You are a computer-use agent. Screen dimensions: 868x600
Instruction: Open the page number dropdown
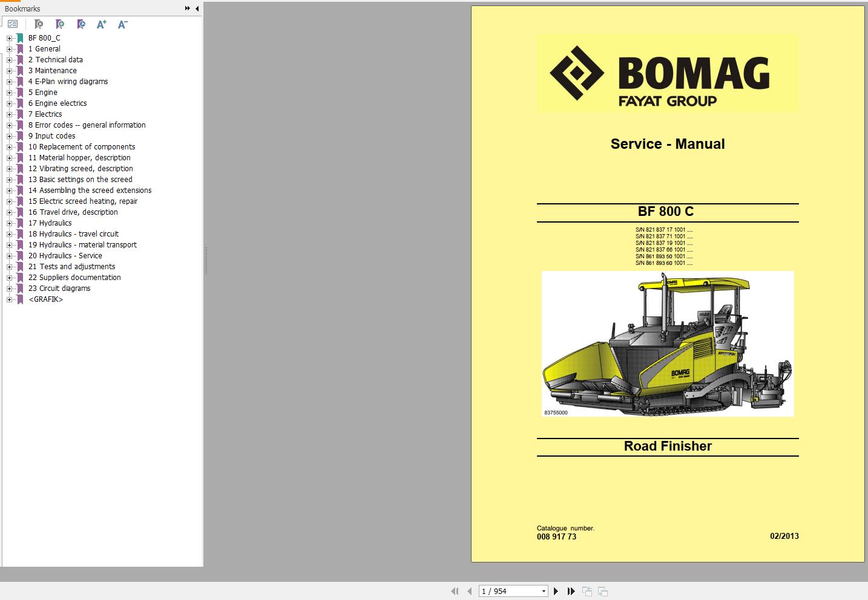pyautogui.click(x=543, y=591)
